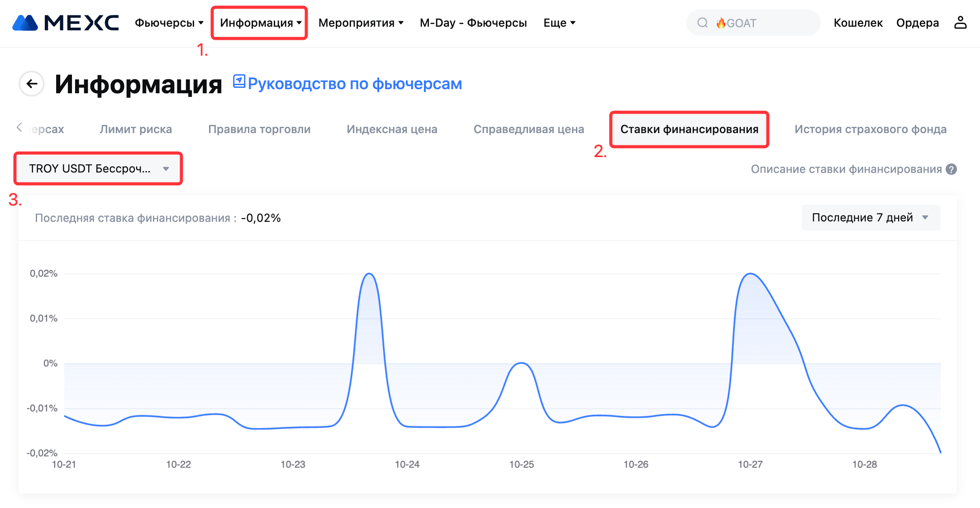Open the user profile icon
This screenshot has height=508, width=980.
960,23
